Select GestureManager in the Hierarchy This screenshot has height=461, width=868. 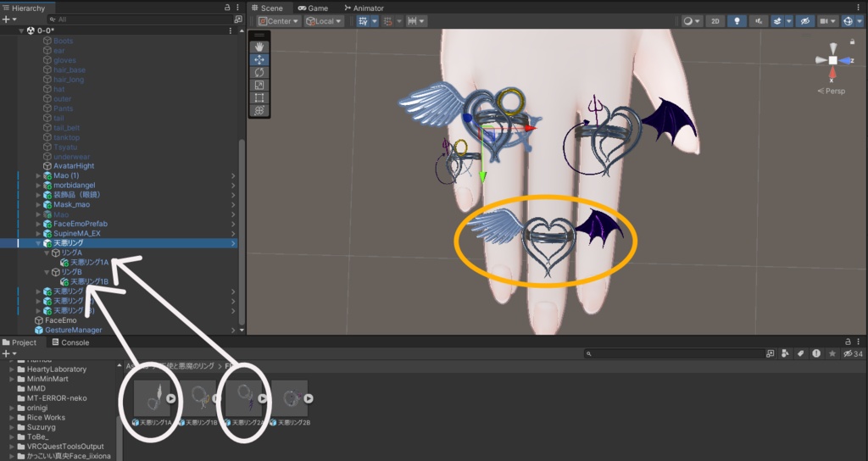(73, 330)
